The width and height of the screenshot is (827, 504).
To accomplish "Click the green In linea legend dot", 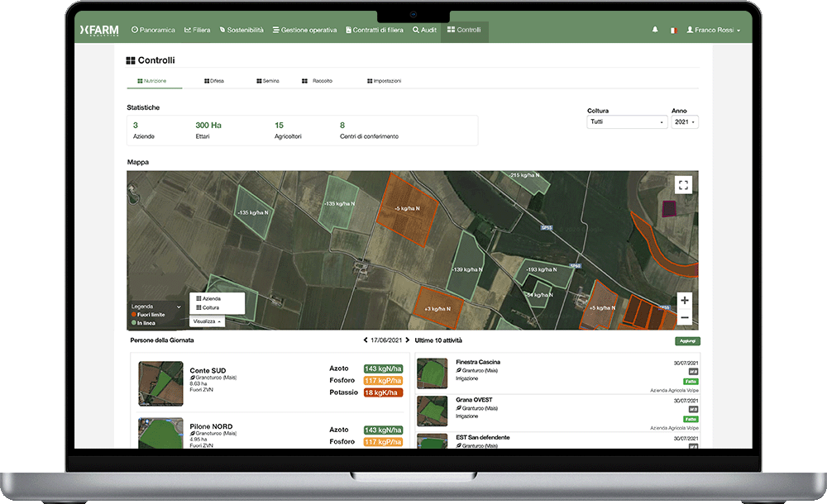I will point(134,323).
